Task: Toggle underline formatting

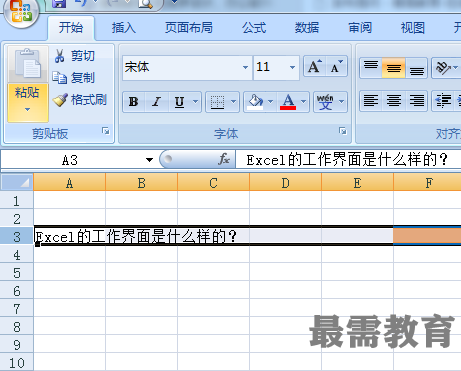Action: tap(179, 102)
